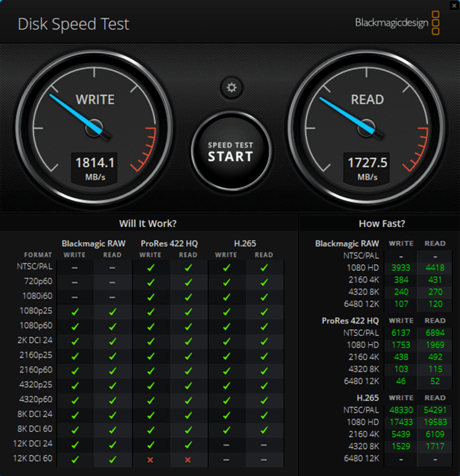
Task: Click the red X under ProRes read, 12K DCI 60
Action: point(188,459)
